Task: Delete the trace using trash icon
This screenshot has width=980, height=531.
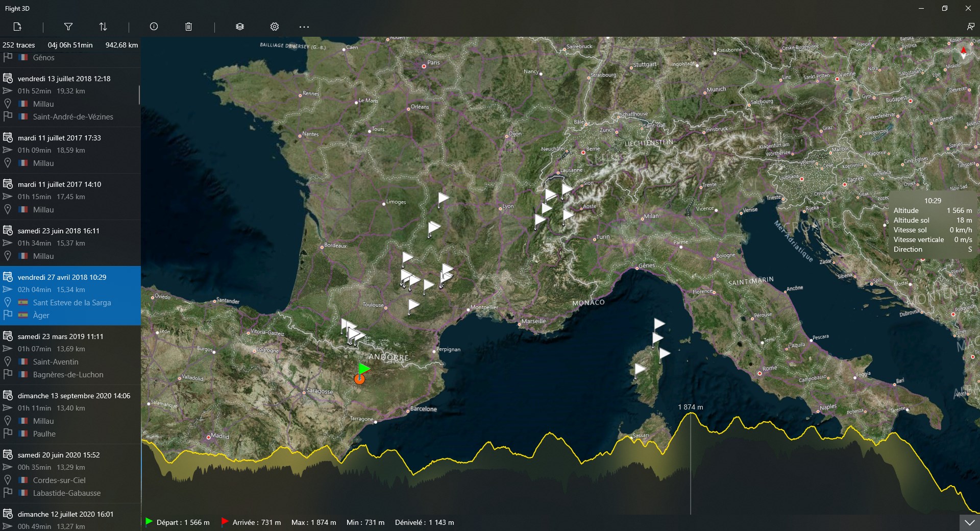Action: 188,27
